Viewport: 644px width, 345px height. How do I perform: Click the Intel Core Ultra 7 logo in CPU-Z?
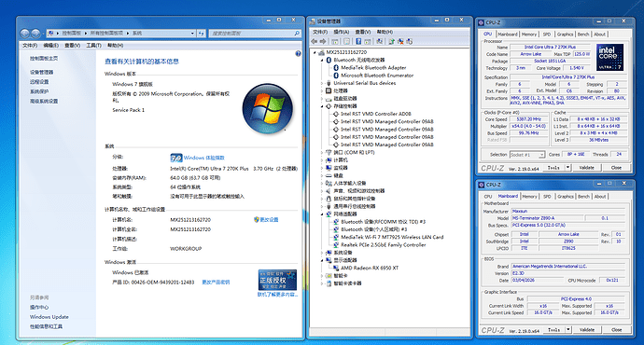pos(609,58)
